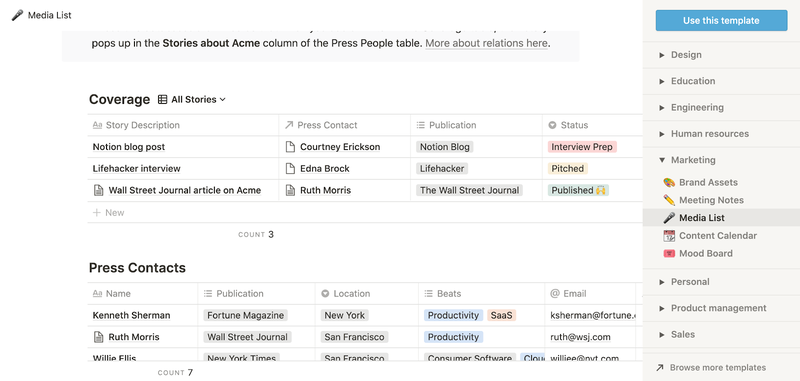Expand the Sales category

click(x=662, y=335)
